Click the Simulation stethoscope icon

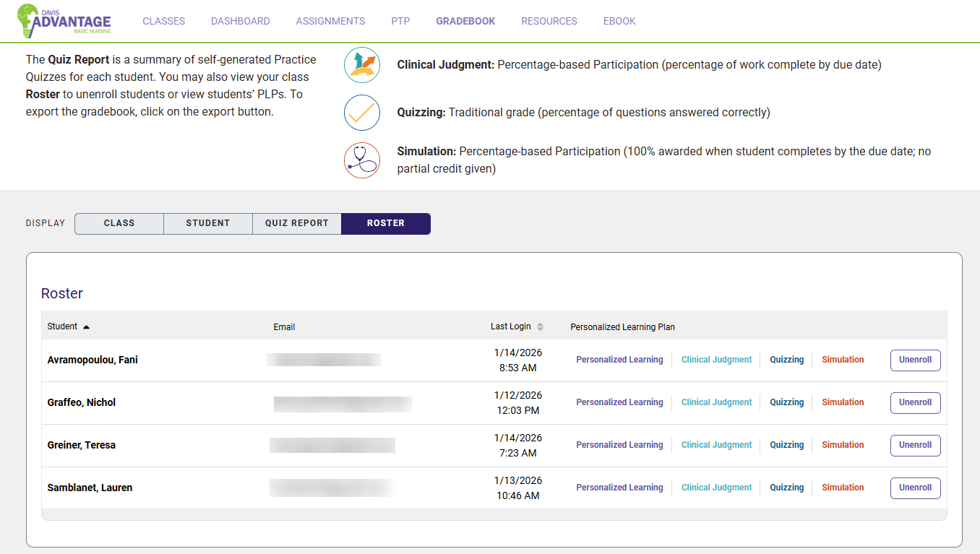pos(361,160)
